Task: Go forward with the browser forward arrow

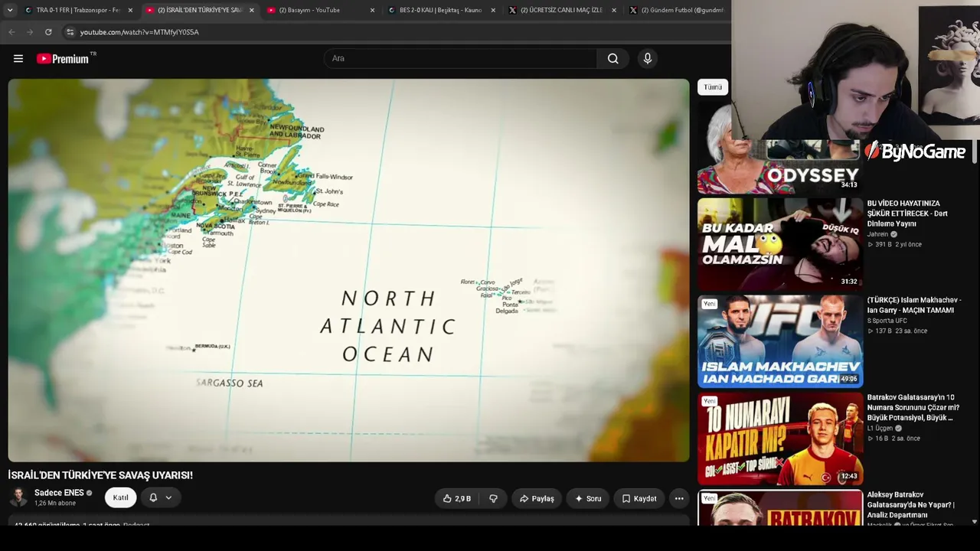Action: point(30,32)
